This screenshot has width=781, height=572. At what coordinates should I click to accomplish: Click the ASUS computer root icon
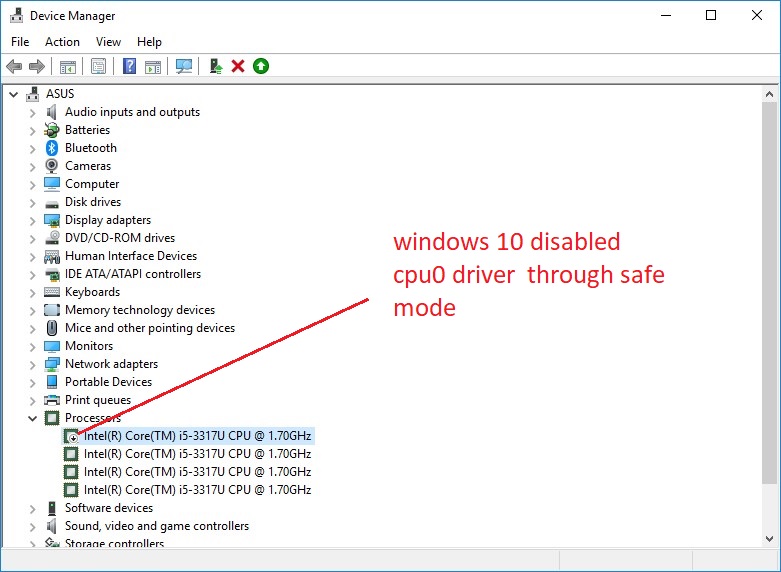[x=32, y=94]
